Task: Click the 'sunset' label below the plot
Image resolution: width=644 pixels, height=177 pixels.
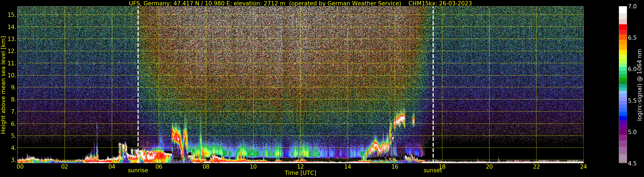Action: point(433,171)
